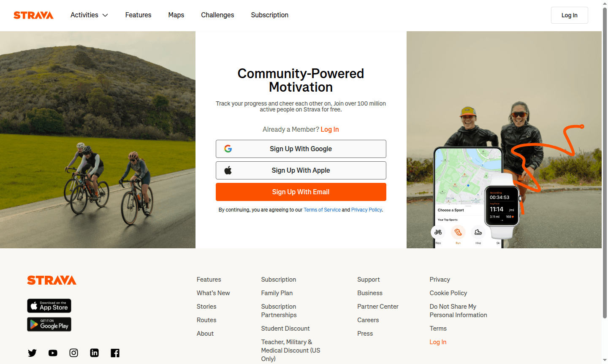Open the Activities chevron in the navbar

[105, 15]
